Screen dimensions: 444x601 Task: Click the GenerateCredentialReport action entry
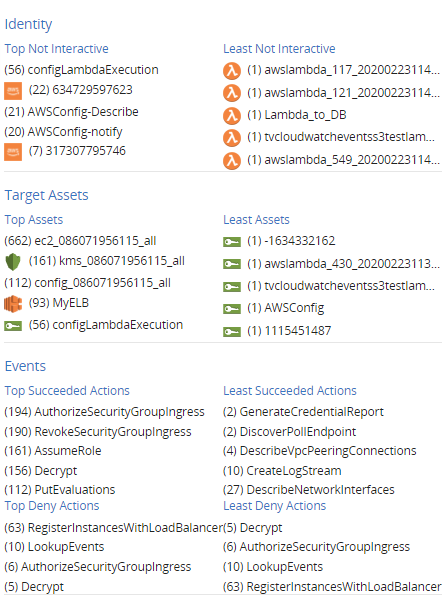point(303,412)
